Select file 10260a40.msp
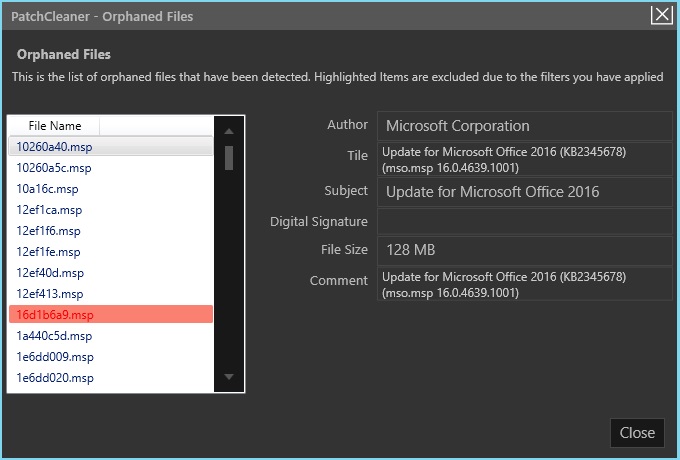The width and height of the screenshot is (680, 460). pos(53,146)
